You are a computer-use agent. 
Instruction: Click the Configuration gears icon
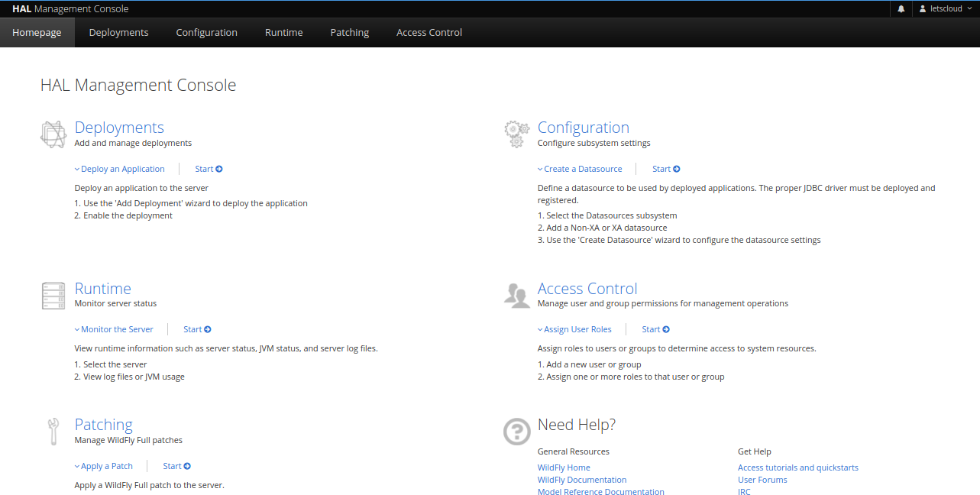pos(516,134)
